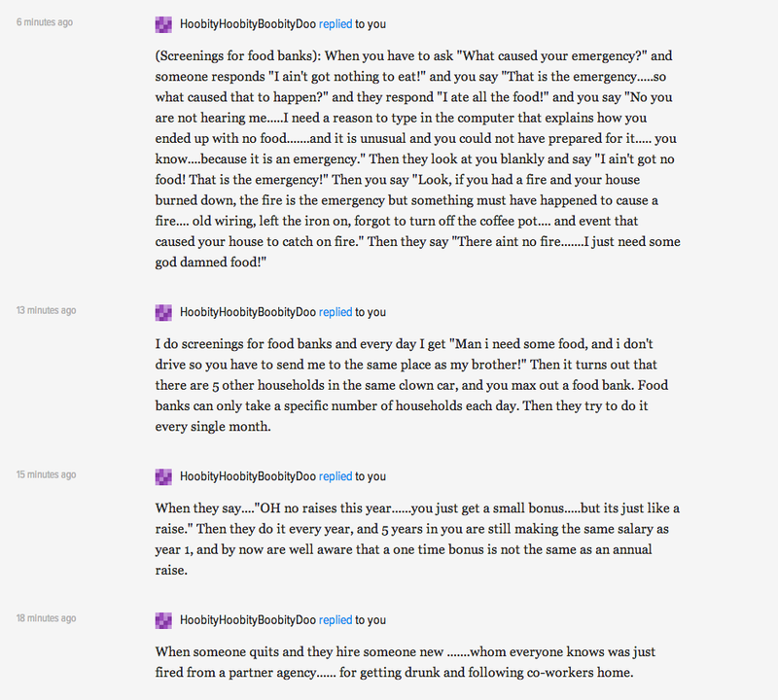778x700 pixels.
Task: Click the comment beginning 'I do screenings for food banks'
Action: 411,385
